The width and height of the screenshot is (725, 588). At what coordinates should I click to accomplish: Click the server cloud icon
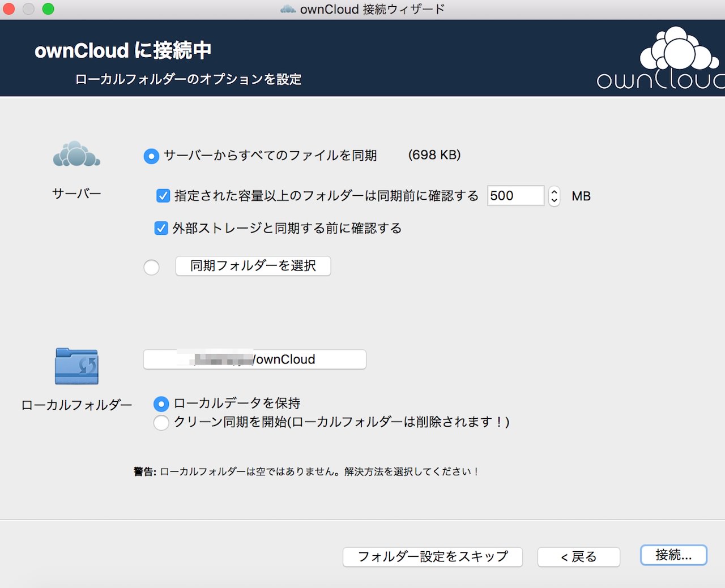(76, 154)
